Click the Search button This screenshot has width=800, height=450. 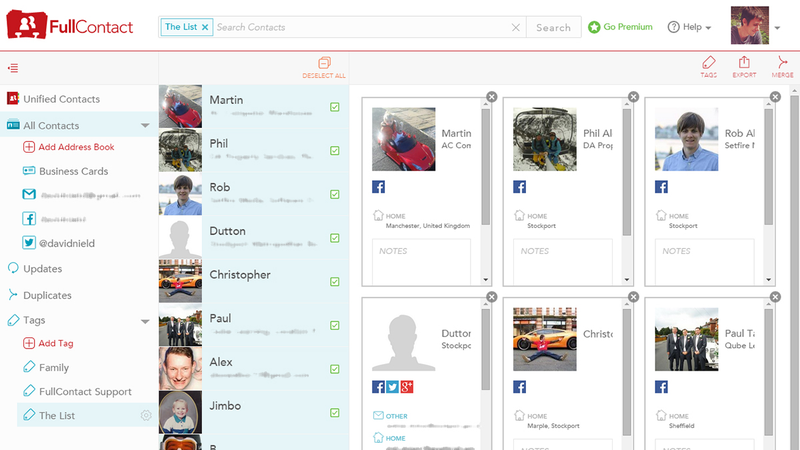pyautogui.click(x=554, y=28)
